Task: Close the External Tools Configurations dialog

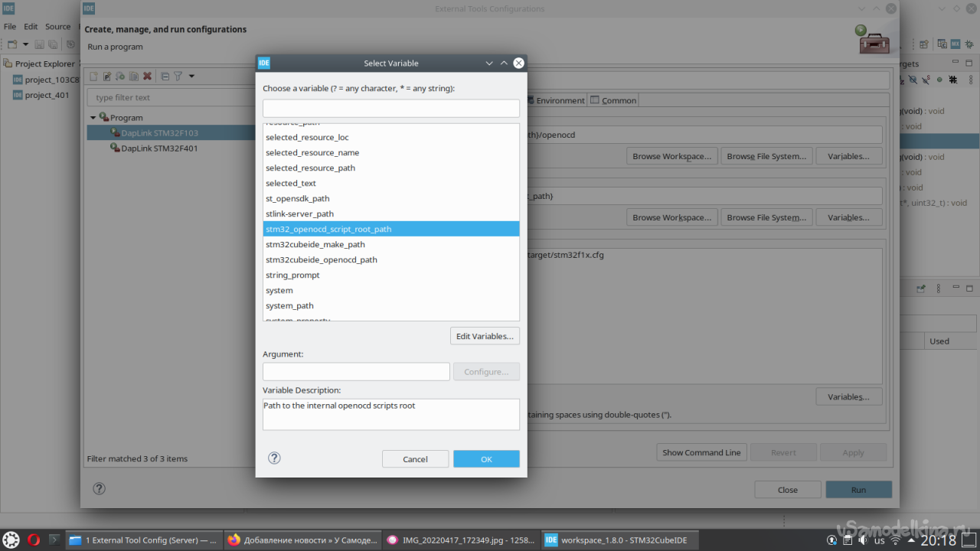Action: [788, 490]
